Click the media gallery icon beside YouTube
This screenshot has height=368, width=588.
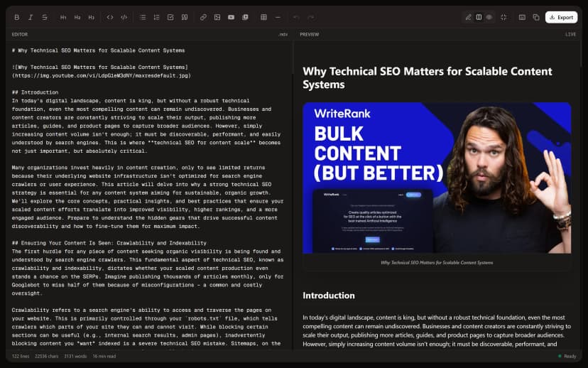click(x=245, y=17)
